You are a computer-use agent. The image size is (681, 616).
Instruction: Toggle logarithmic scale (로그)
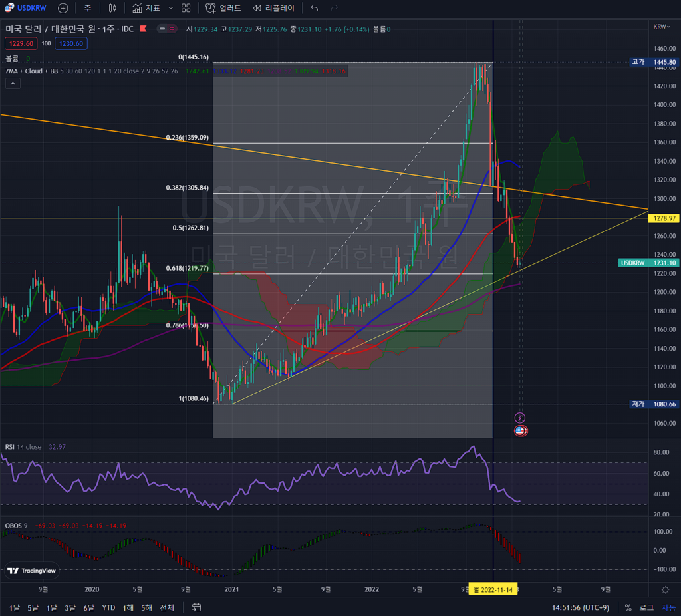(x=646, y=607)
